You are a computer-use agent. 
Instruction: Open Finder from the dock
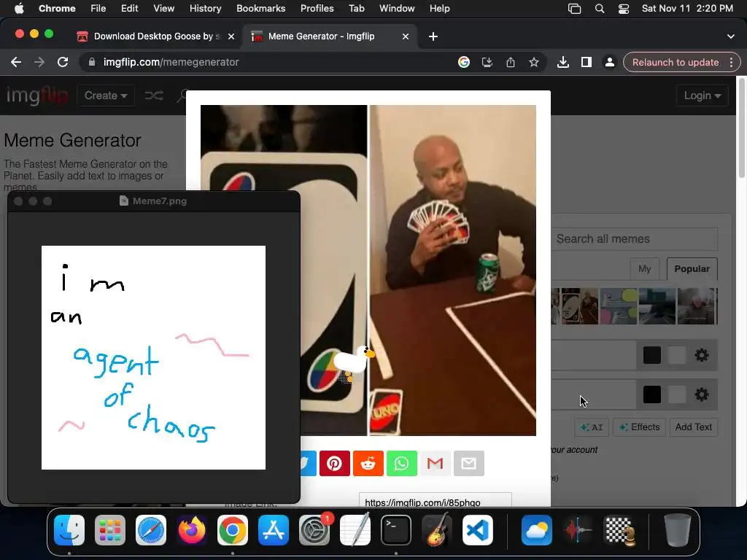tap(69, 530)
